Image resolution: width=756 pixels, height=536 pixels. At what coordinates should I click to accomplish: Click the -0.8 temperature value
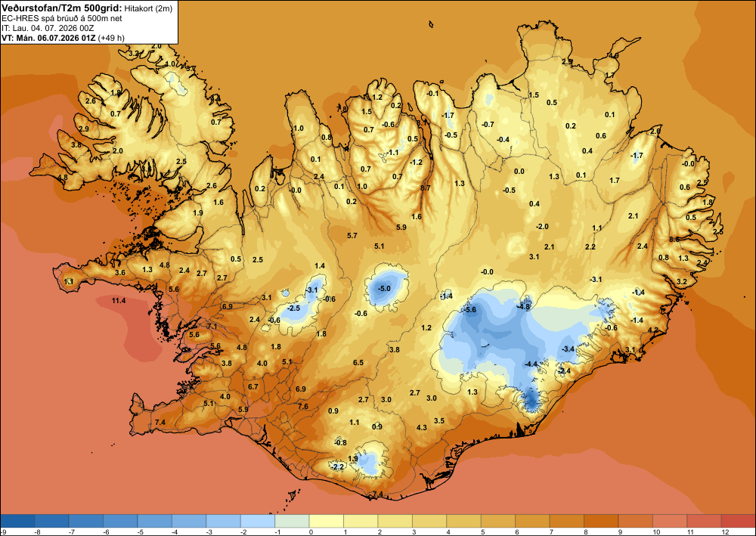pos(340,442)
